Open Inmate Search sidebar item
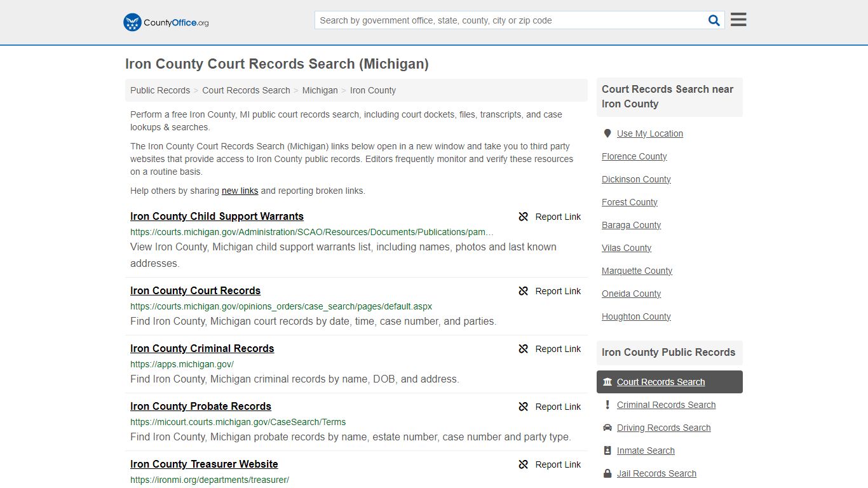This screenshot has width=868, height=488. coord(646,451)
